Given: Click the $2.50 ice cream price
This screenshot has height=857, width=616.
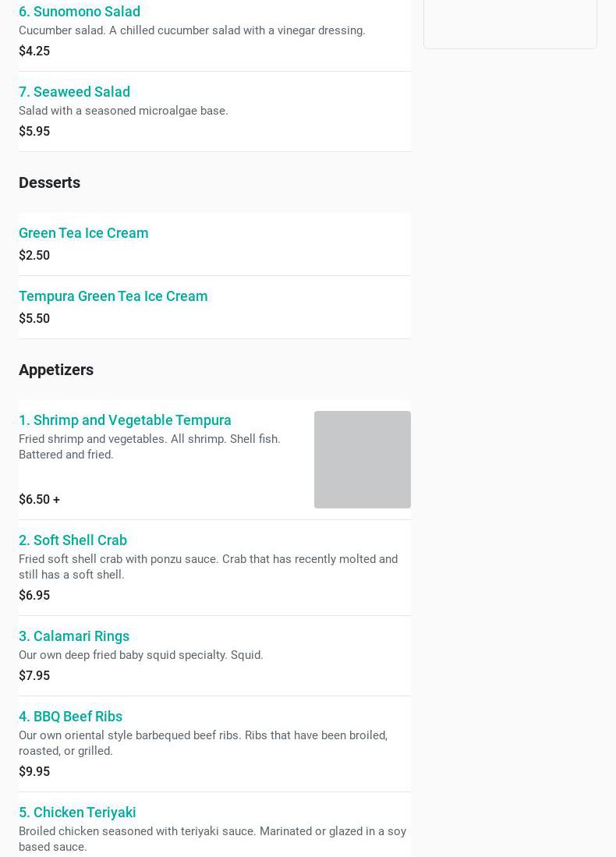Looking at the screenshot, I should [x=34, y=256].
